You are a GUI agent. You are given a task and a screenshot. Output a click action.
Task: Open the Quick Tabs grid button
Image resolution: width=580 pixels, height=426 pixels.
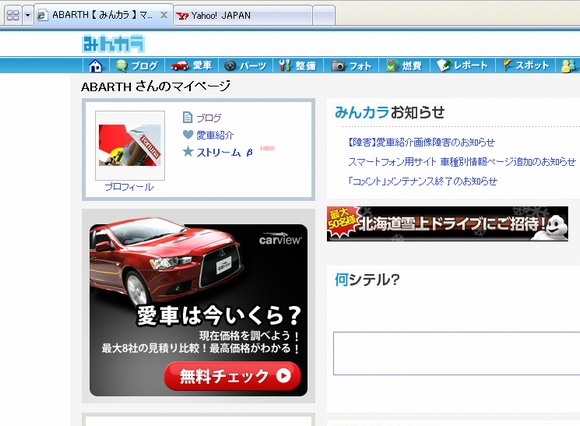(13, 15)
